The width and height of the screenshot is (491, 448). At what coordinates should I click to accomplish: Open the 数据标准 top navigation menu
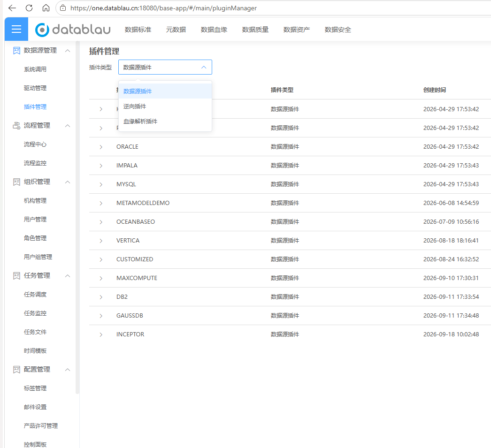[x=138, y=30]
